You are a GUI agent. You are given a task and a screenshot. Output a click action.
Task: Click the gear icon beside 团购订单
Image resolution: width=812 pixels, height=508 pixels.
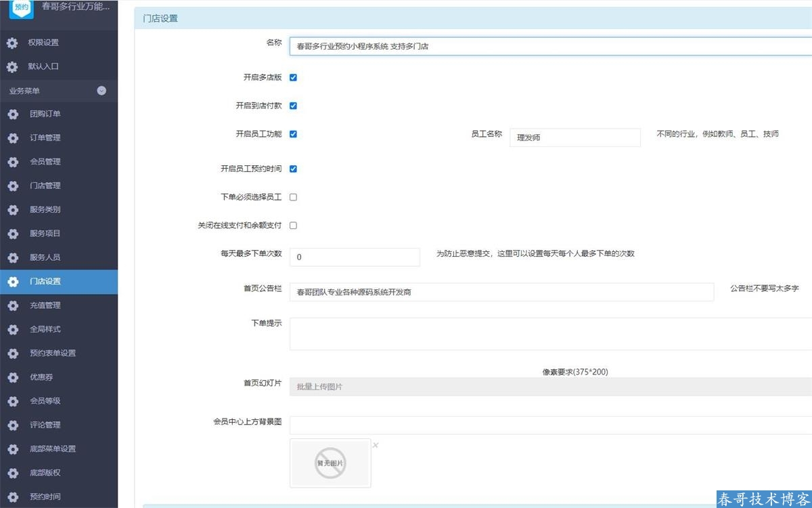pos(12,114)
